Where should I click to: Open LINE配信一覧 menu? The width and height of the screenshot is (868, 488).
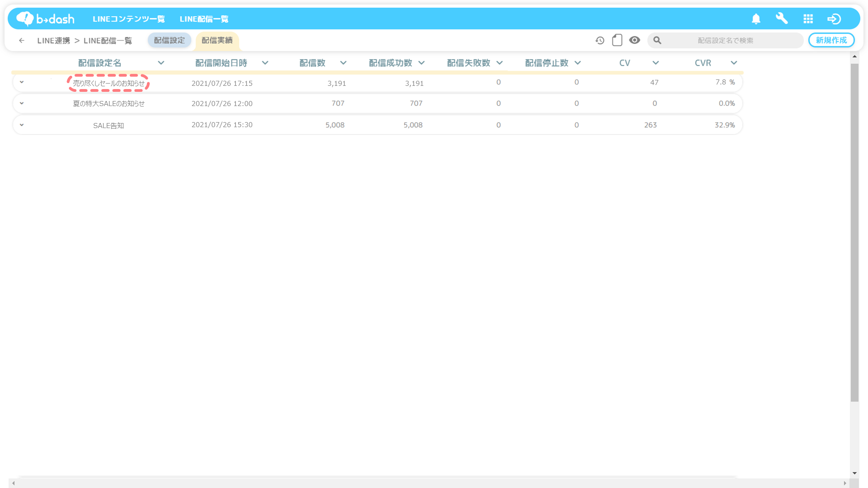pos(204,19)
